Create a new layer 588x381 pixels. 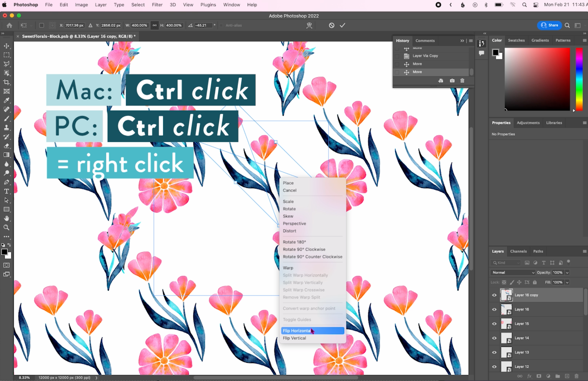point(567,376)
